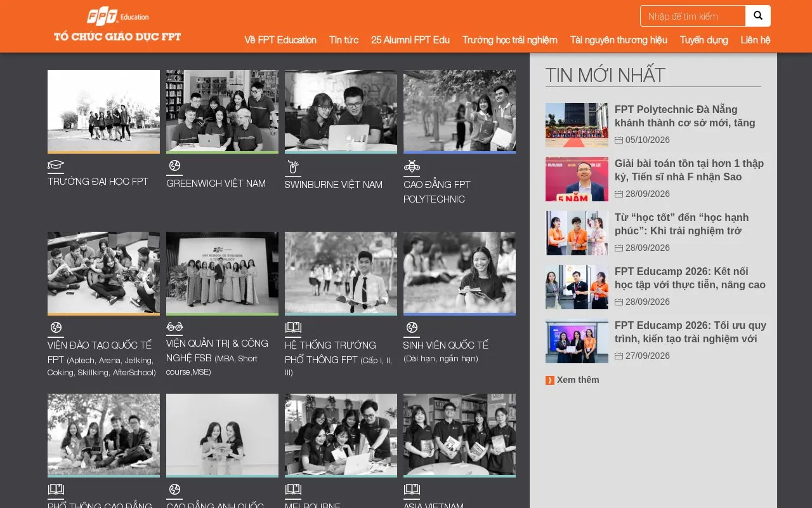Click the Melbourne photo
This screenshot has height=508, width=812.
coord(341,436)
